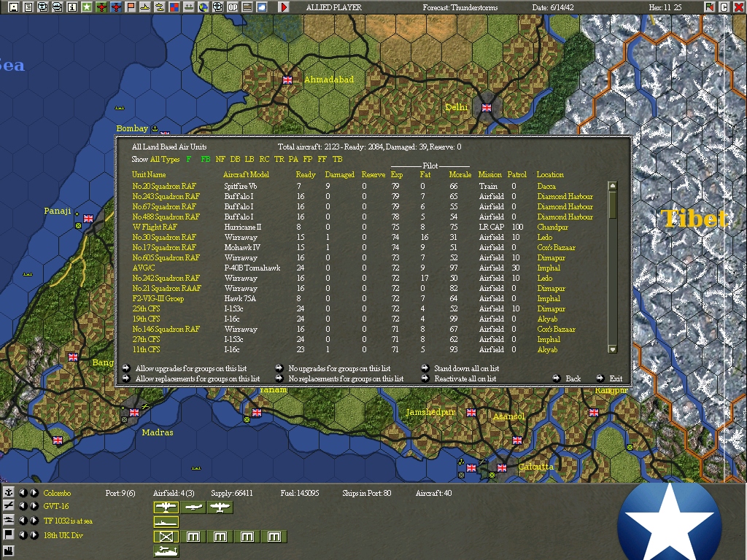This screenshot has width=747, height=560.
Task: Sort list by Unit Name column
Action: pyautogui.click(x=149, y=174)
